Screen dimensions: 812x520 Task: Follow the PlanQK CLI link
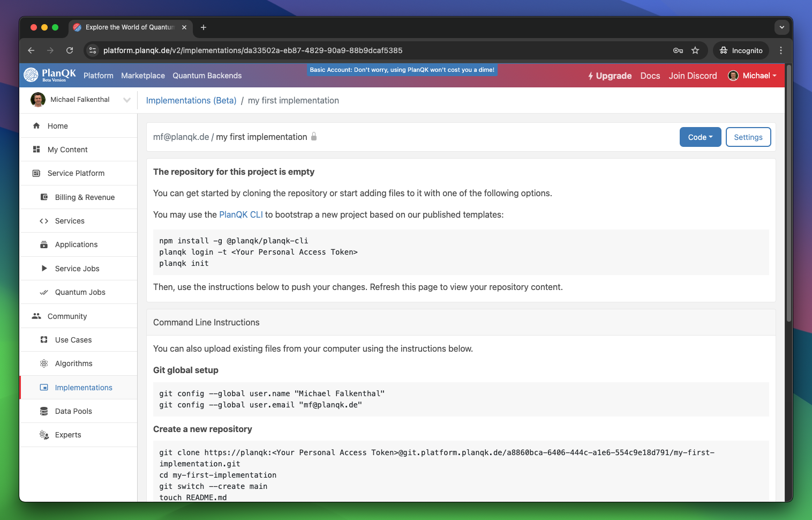[x=240, y=214]
